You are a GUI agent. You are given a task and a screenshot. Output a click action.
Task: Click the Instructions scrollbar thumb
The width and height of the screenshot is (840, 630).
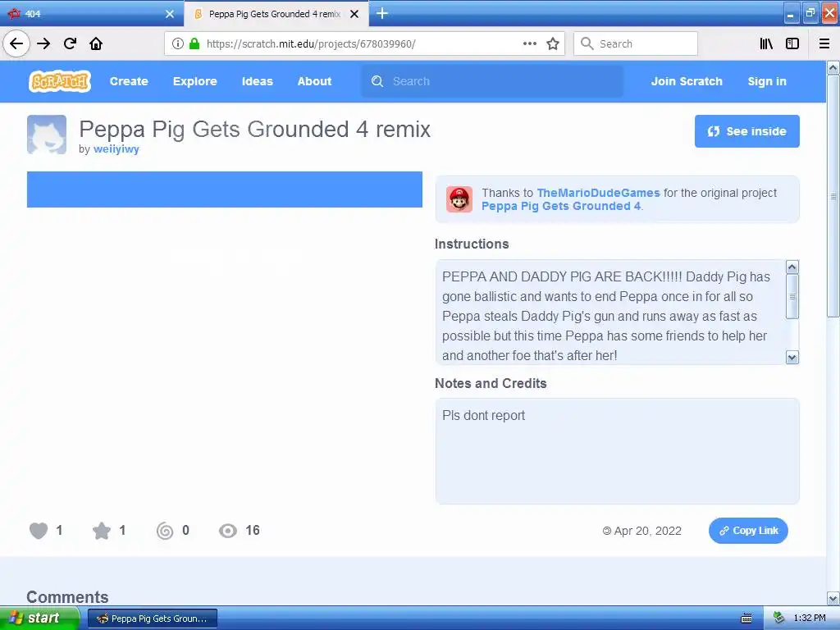pyautogui.click(x=792, y=297)
